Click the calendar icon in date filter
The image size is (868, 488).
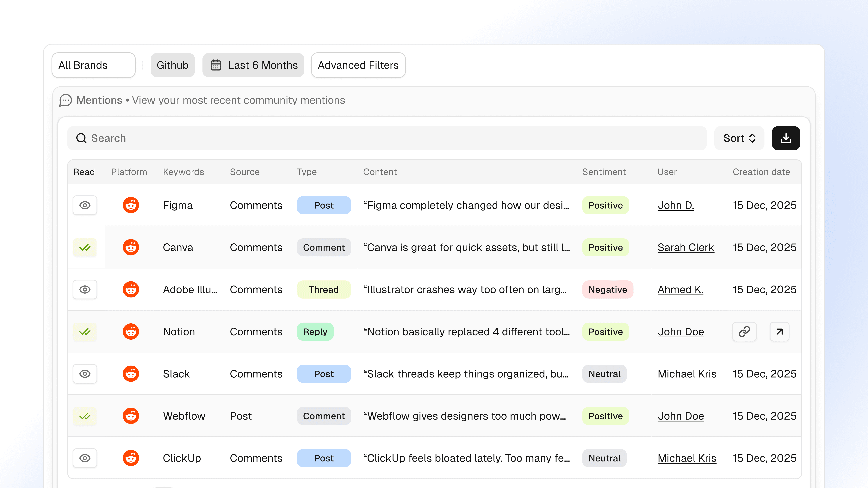[x=216, y=65]
